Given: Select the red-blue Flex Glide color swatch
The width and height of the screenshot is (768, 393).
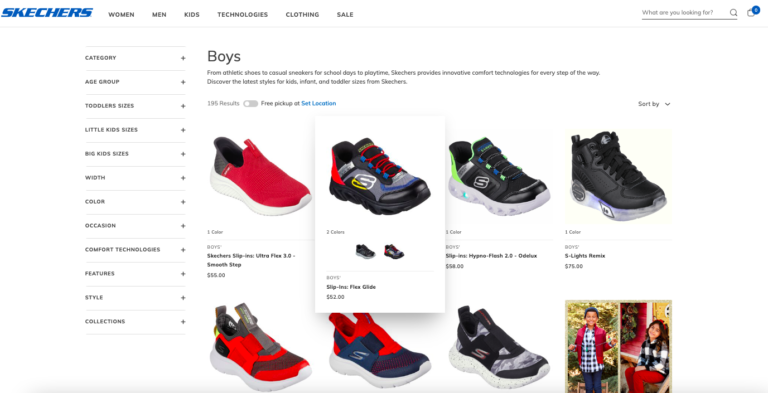Looking at the screenshot, I should tap(394, 252).
